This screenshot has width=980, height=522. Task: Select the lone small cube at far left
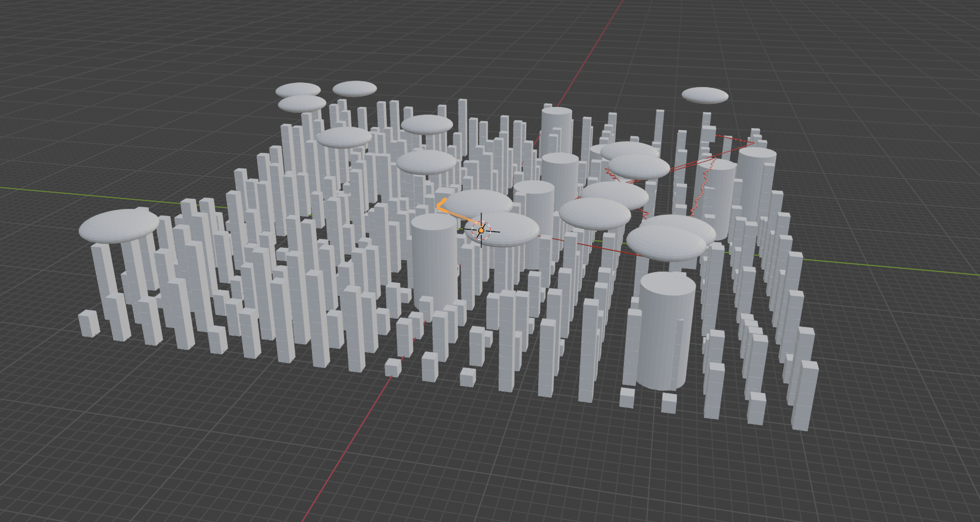tap(88, 323)
